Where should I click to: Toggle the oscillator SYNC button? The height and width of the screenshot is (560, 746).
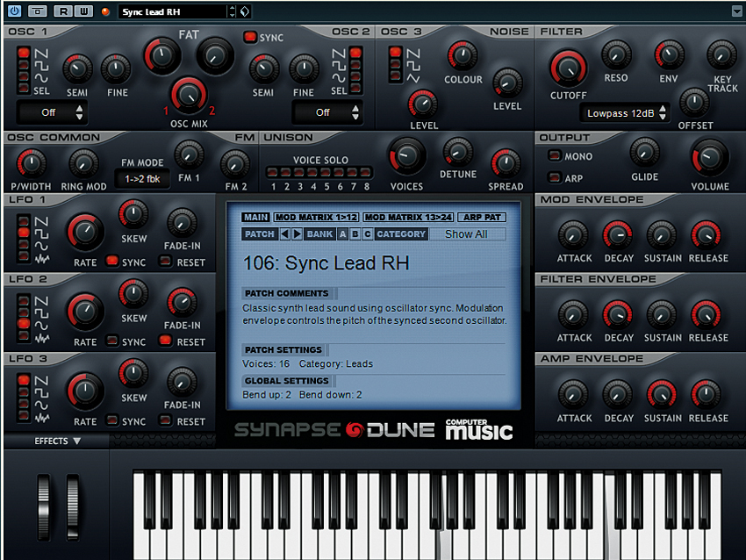pyautogui.click(x=250, y=37)
